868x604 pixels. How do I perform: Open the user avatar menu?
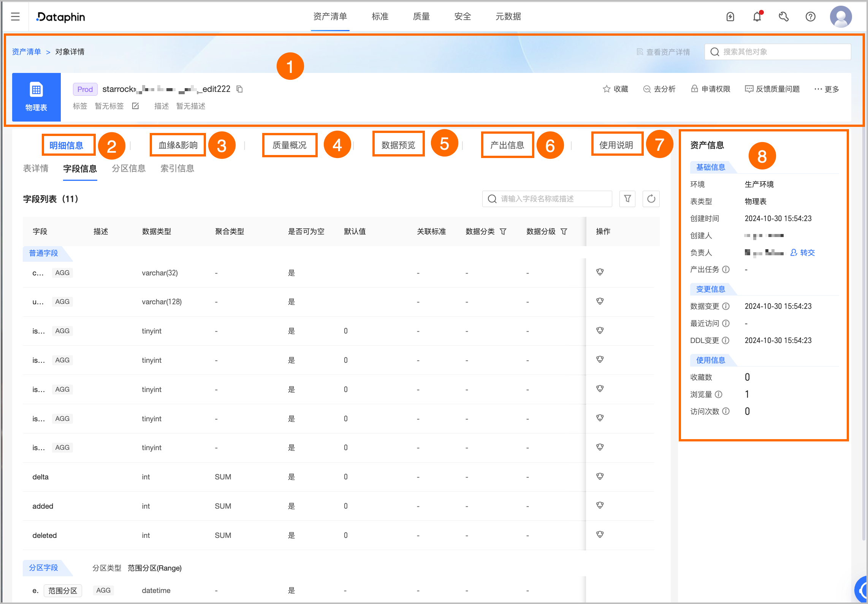point(841,17)
